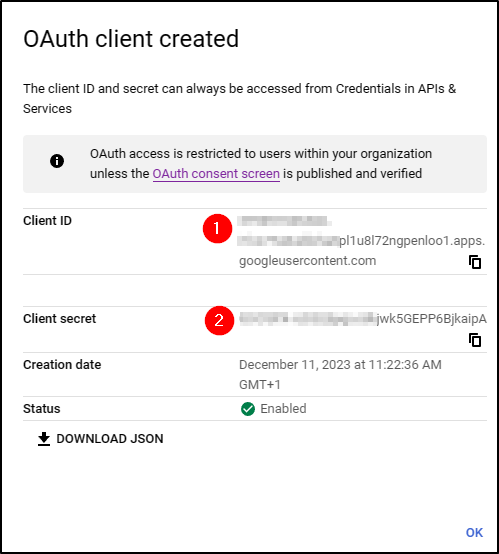Click the Client ID label
The width and height of the screenshot is (499, 554).
47,221
